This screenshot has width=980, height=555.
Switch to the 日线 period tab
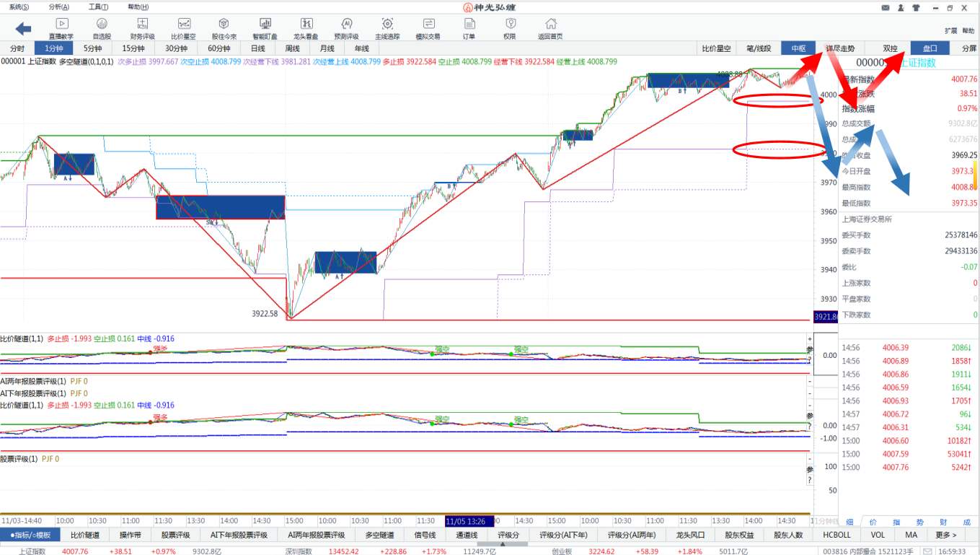click(x=257, y=48)
